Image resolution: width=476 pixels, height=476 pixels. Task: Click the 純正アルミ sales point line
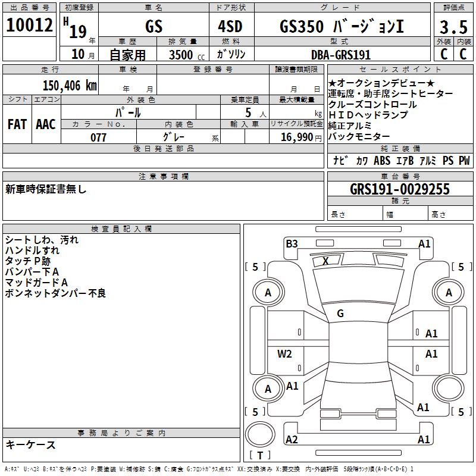(x=350, y=126)
